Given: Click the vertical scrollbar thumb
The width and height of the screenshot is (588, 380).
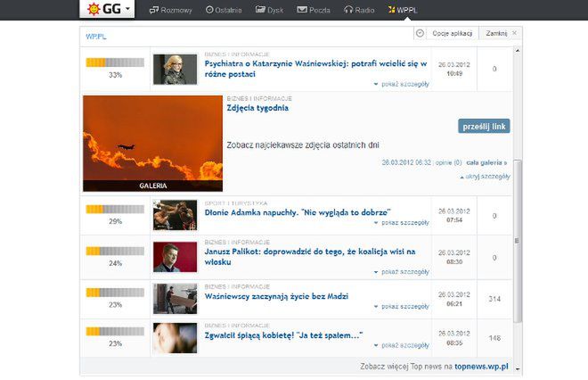Looking at the screenshot, I should coord(518,241).
